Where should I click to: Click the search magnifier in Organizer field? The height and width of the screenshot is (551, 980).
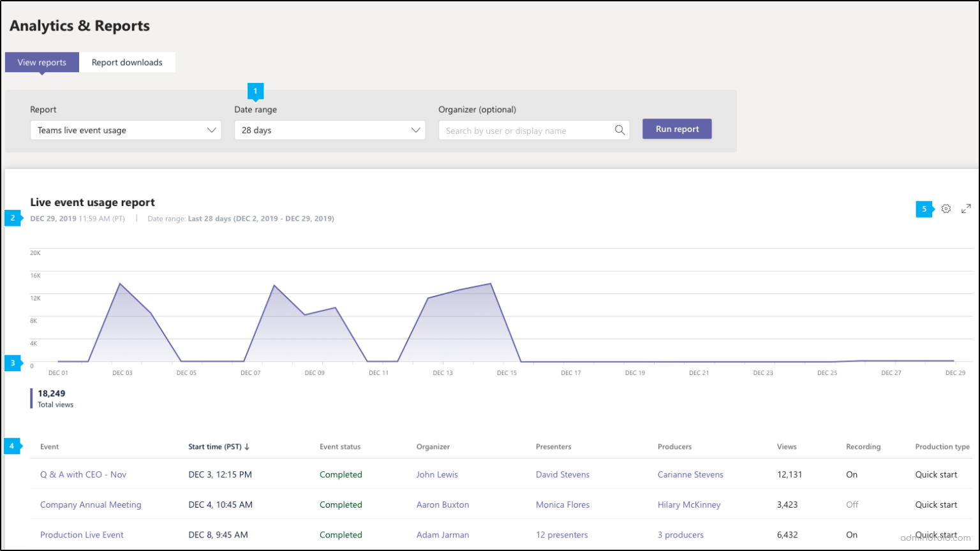[619, 130]
